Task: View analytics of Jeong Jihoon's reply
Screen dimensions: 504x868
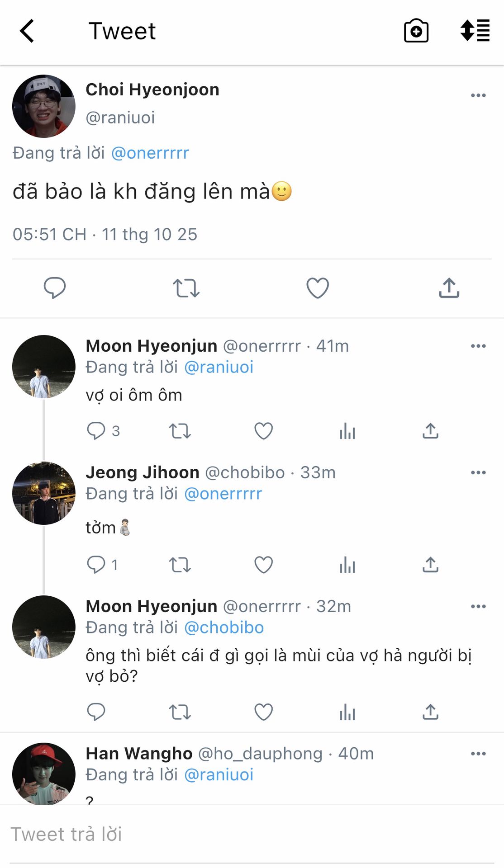Action: [x=347, y=565]
